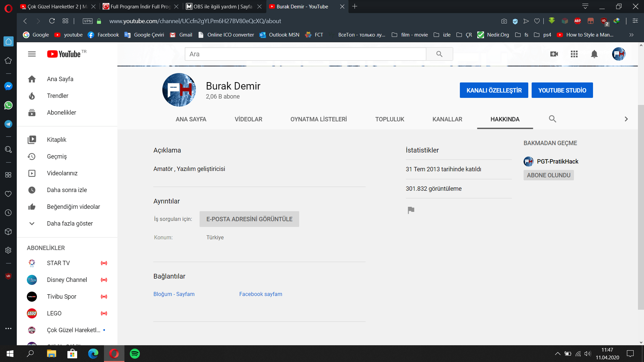Image resolution: width=644 pixels, height=362 pixels.
Task: Open create video camera icon
Action: coord(554,54)
